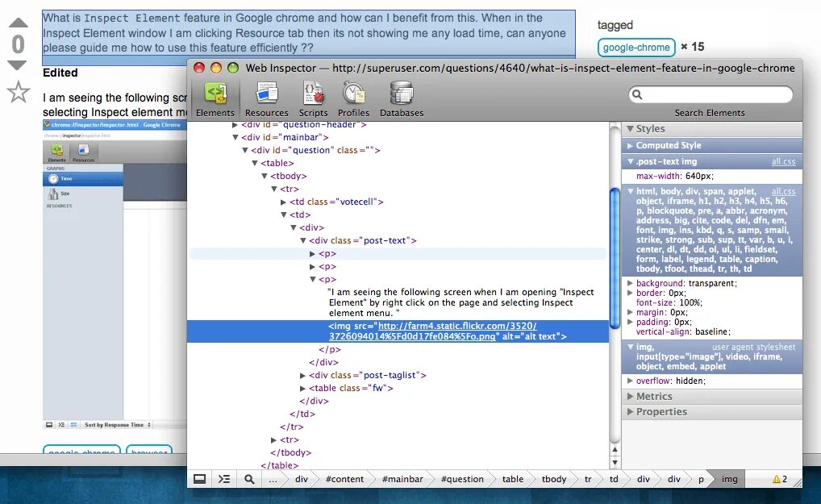Open the Databases panel

(x=402, y=99)
